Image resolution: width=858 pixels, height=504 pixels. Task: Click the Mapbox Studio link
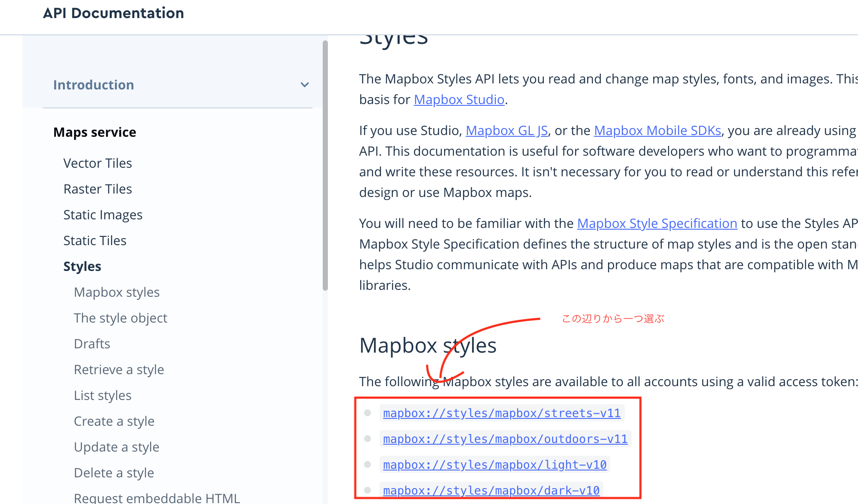pyautogui.click(x=459, y=99)
